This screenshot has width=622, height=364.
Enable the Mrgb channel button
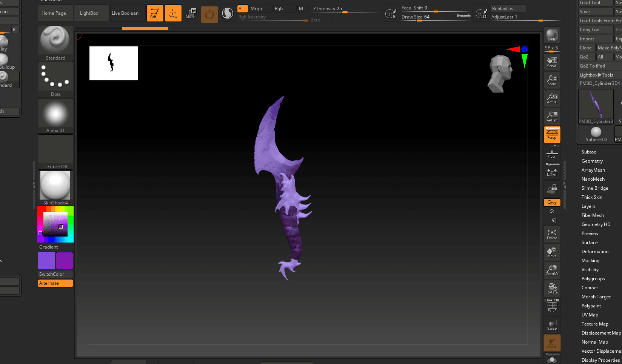[260, 9]
